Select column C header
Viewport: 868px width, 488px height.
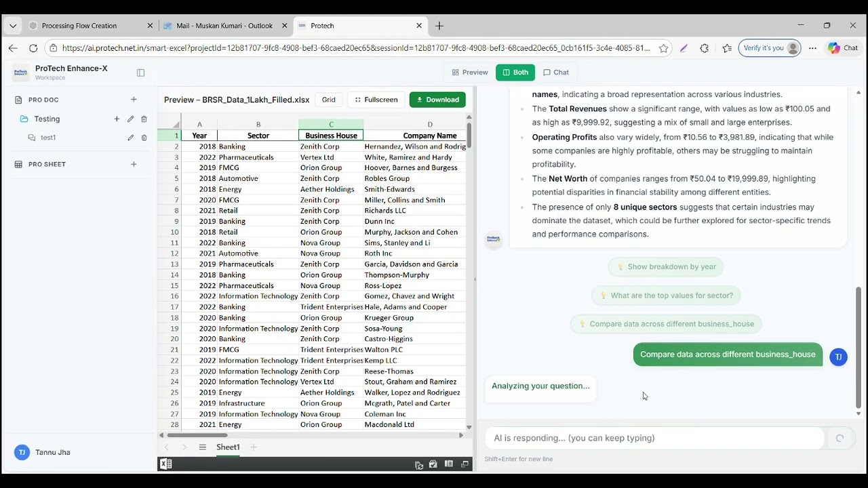tap(331, 124)
